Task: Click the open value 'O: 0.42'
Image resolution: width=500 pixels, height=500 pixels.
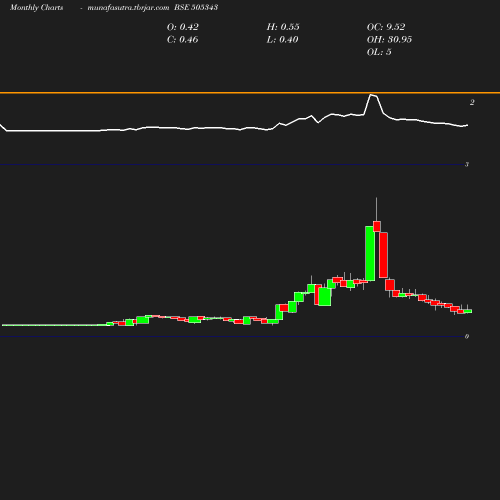Action: click(183, 27)
